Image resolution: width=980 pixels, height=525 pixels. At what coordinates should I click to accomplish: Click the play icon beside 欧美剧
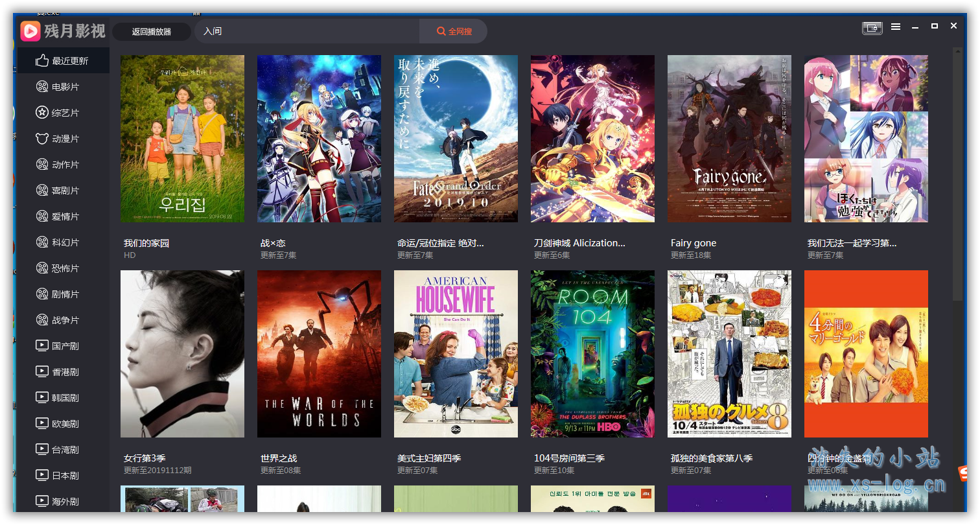[42, 423]
